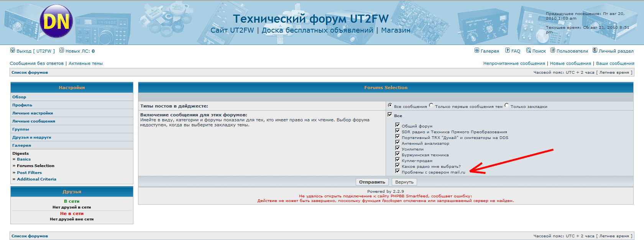Click the Личный раздел user icon

595,50
